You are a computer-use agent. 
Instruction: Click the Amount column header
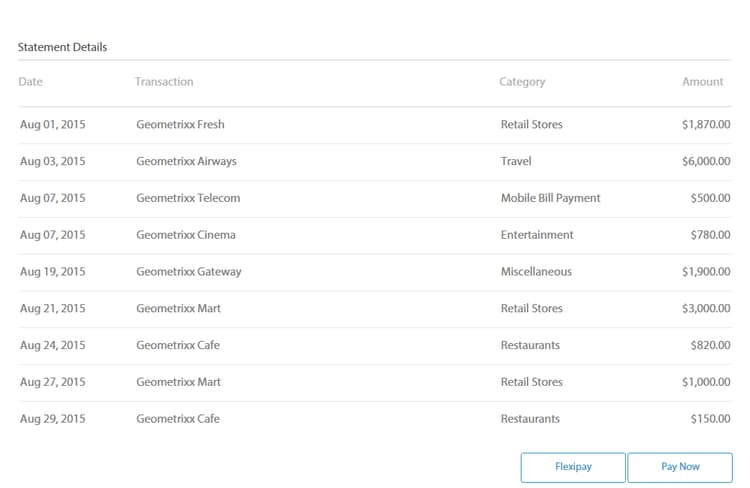click(702, 82)
